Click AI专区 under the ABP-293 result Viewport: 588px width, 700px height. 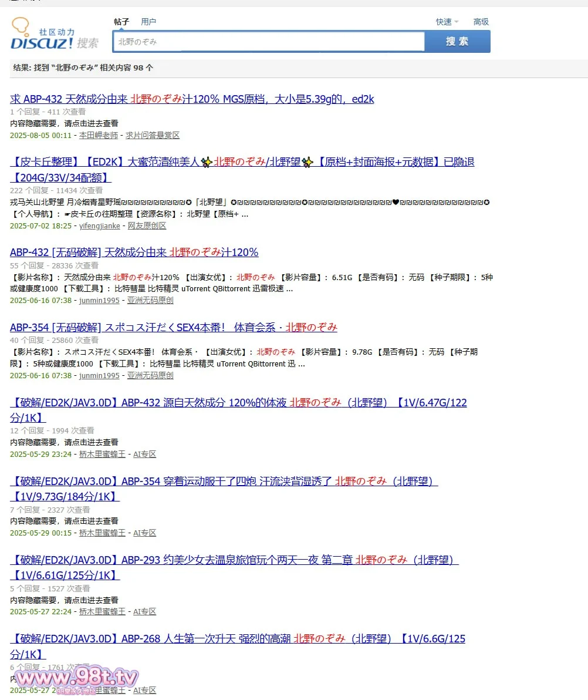click(144, 611)
